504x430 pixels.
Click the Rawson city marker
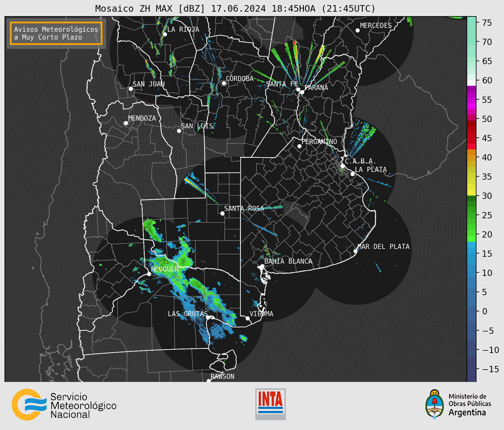[209, 381]
